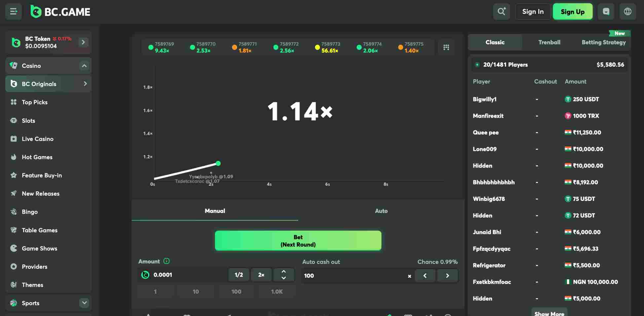Click the Cashout column header
The height and width of the screenshot is (316, 644).
tap(545, 81)
